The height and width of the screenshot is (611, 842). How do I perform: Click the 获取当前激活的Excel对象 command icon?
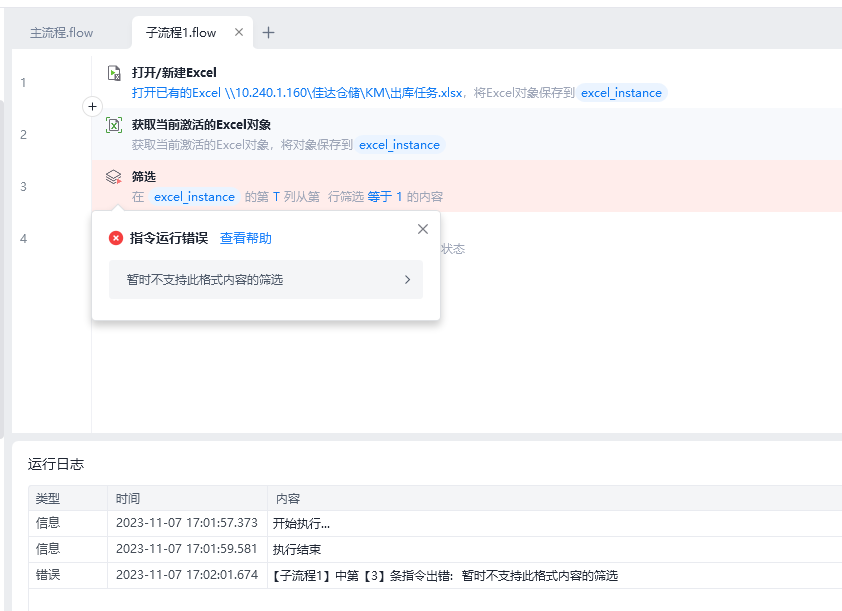pyautogui.click(x=114, y=125)
